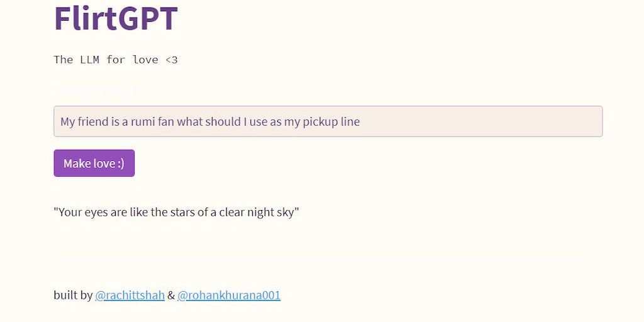Click the ampersand between the author links

(171, 295)
